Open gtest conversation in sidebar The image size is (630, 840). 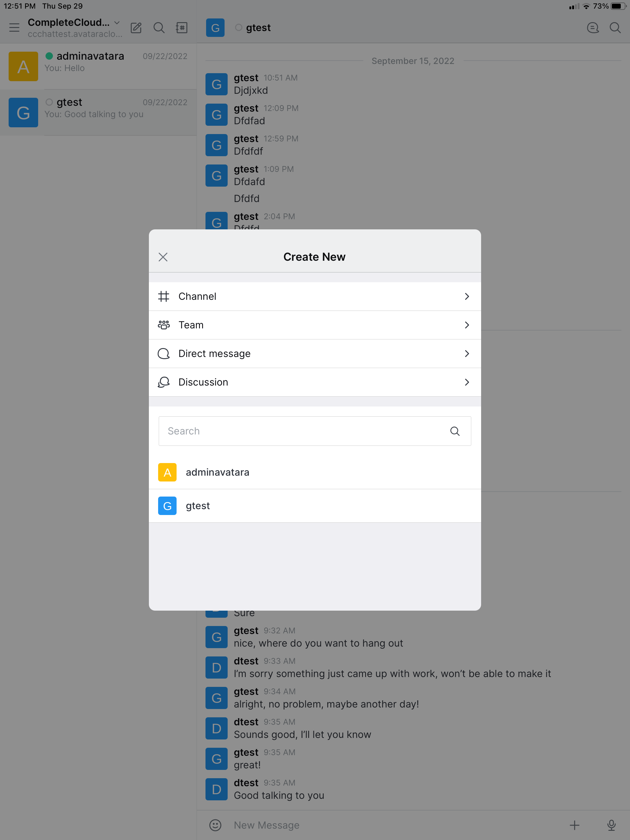[x=98, y=113]
